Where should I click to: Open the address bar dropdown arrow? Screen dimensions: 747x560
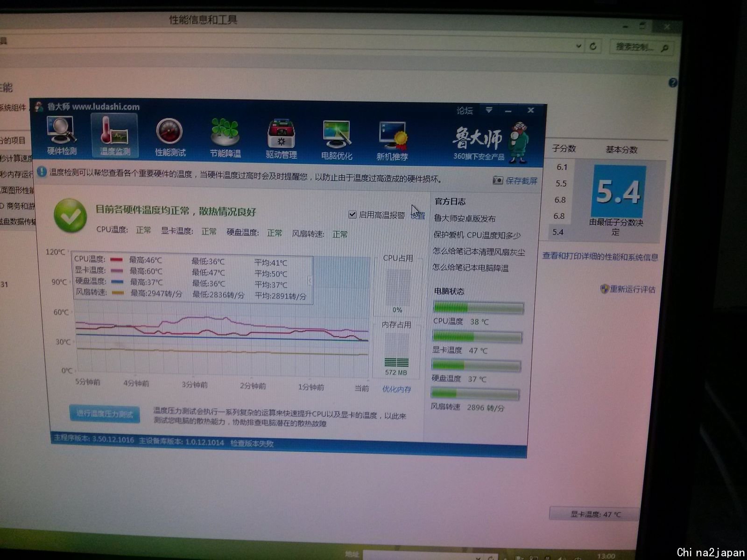click(579, 46)
